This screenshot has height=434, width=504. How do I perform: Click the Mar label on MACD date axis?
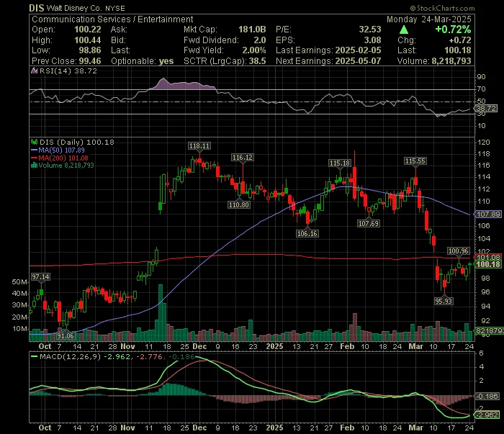415,428
